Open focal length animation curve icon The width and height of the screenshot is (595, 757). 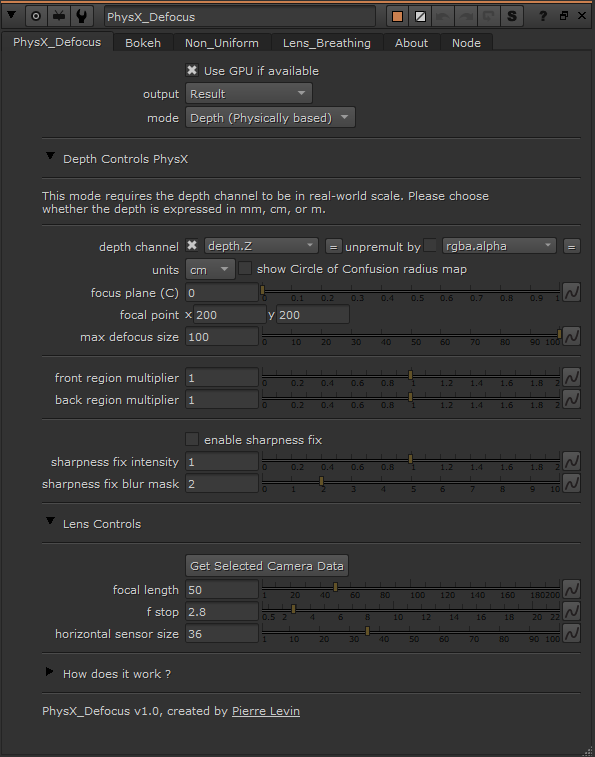point(571,589)
